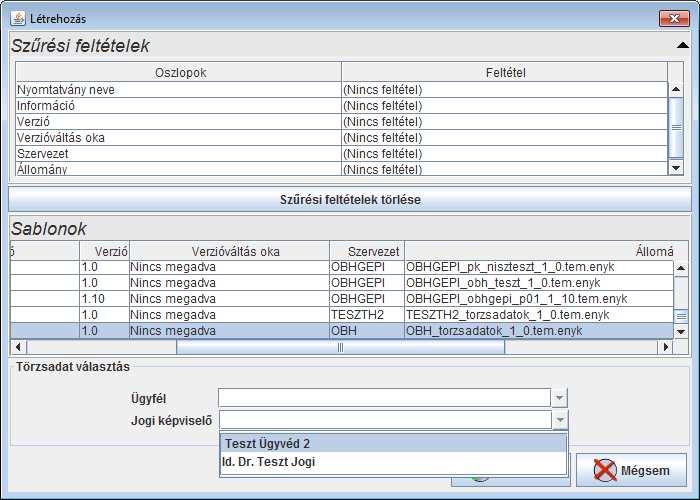Click the Feltétel column header
Viewport: 700px width, 500px height.
(505, 72)
